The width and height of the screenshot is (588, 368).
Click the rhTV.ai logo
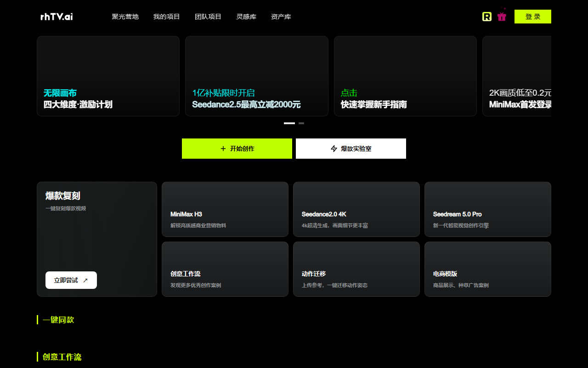point(57,17)
